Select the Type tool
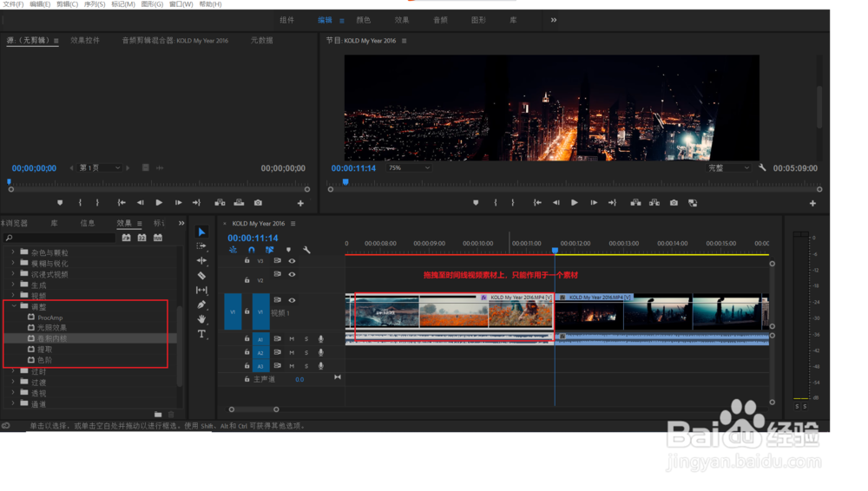 201,334
